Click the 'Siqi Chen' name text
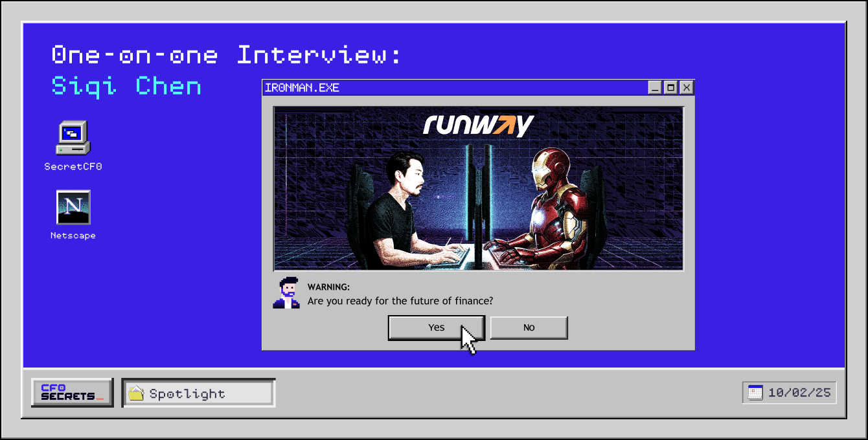The width and height of the screenshot is (868, 440). (x=126, y=86)
